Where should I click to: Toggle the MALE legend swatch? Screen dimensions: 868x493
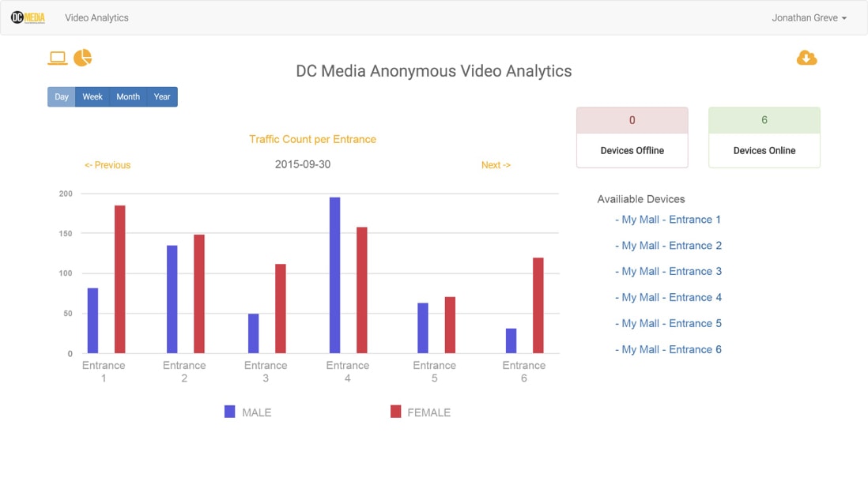click(x=230, y=412)
